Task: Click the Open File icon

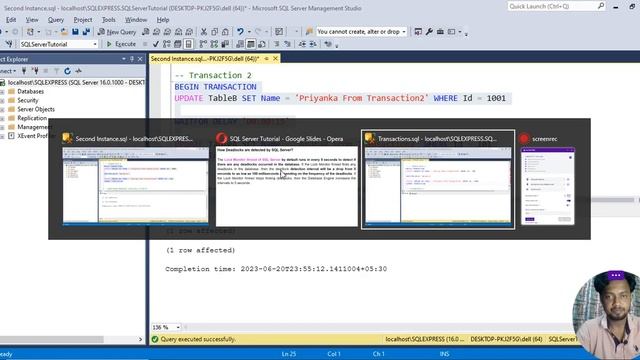Action: 64,31
